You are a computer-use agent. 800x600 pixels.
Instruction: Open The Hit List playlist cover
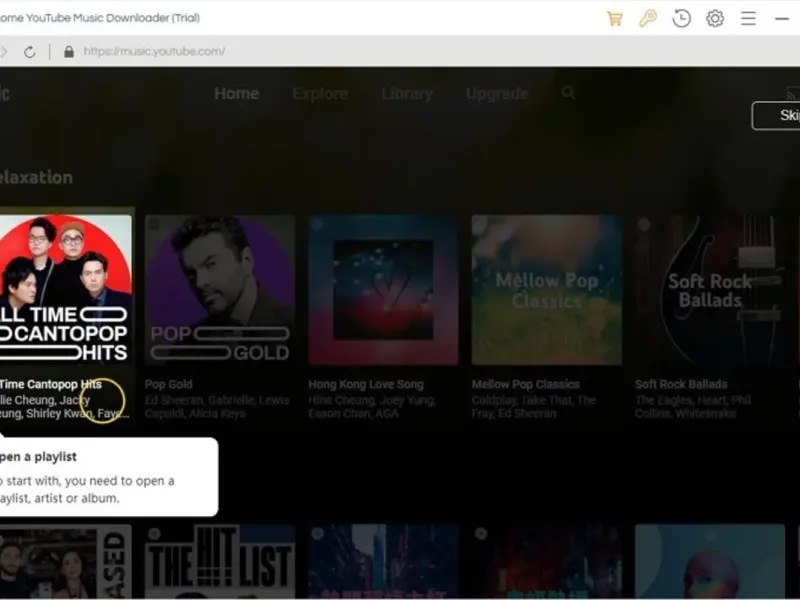tap(220, 562)
